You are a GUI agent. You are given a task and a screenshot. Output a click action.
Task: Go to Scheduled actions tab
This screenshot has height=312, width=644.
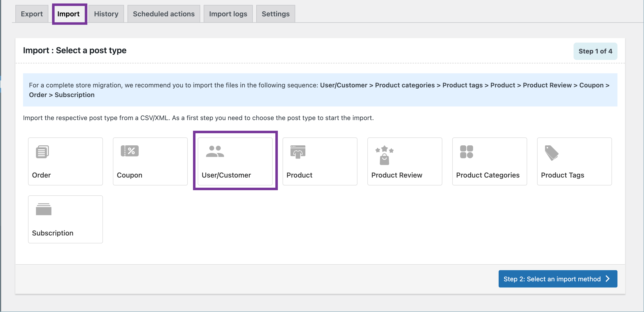click(163, 14)
